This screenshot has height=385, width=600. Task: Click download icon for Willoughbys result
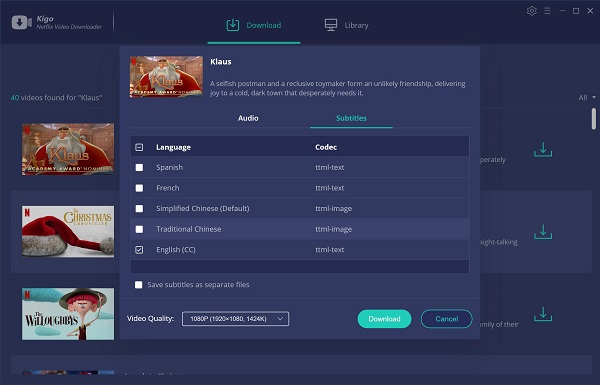coord(543,314)
